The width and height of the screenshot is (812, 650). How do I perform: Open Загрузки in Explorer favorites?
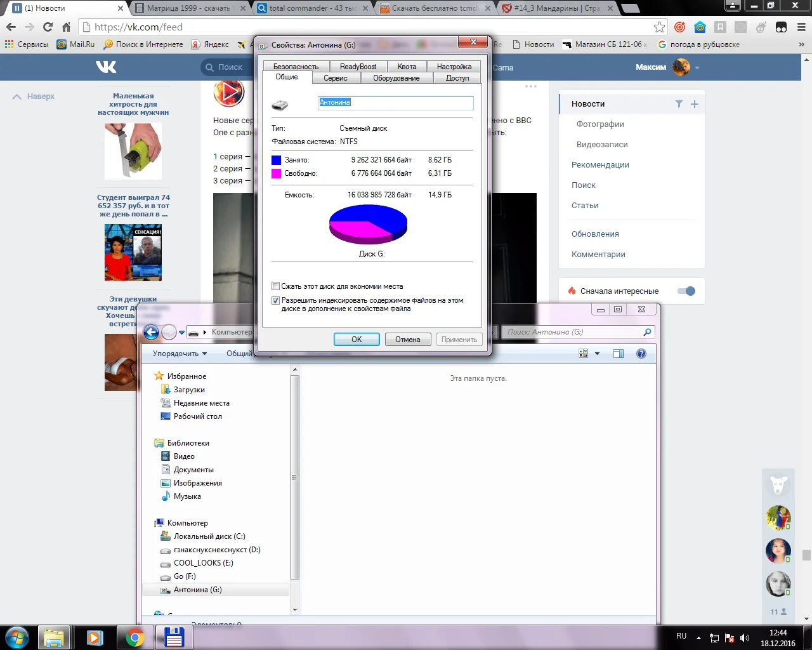click(188, 390)
